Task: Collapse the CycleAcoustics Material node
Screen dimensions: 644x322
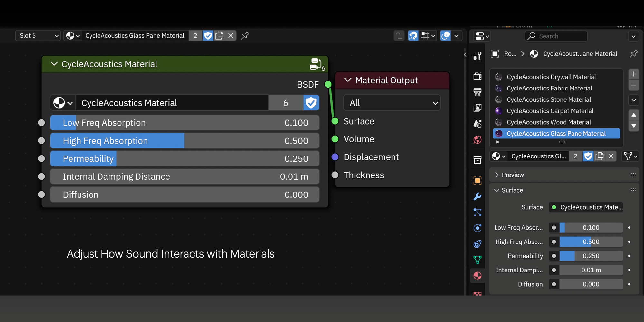Action: point(54,64)
